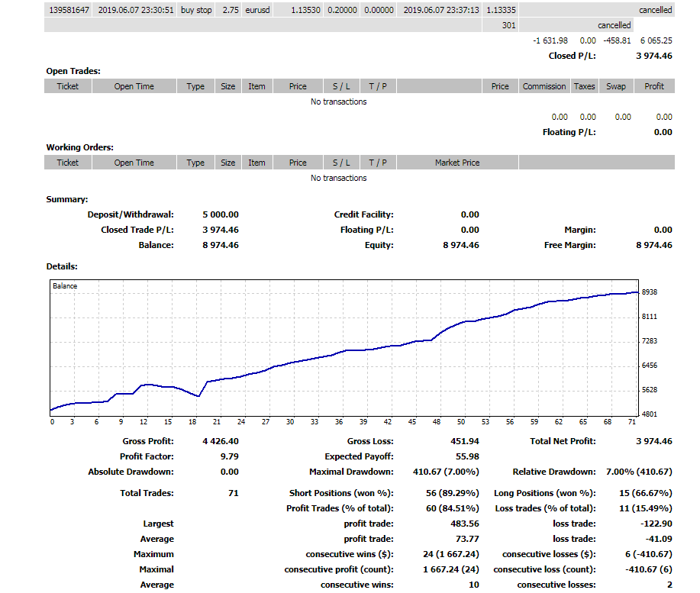Click the Summary section heading

click(x=66, y=199)
